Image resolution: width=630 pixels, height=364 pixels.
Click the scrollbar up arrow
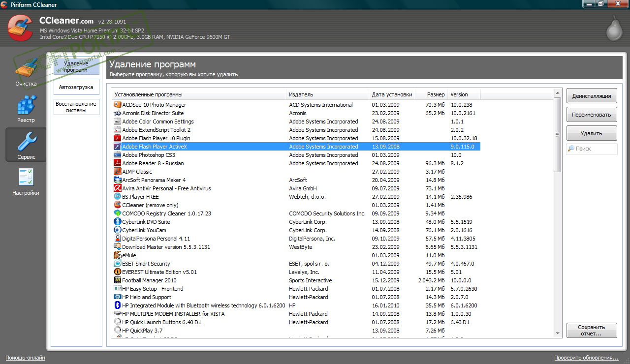[x=557, y=93]
